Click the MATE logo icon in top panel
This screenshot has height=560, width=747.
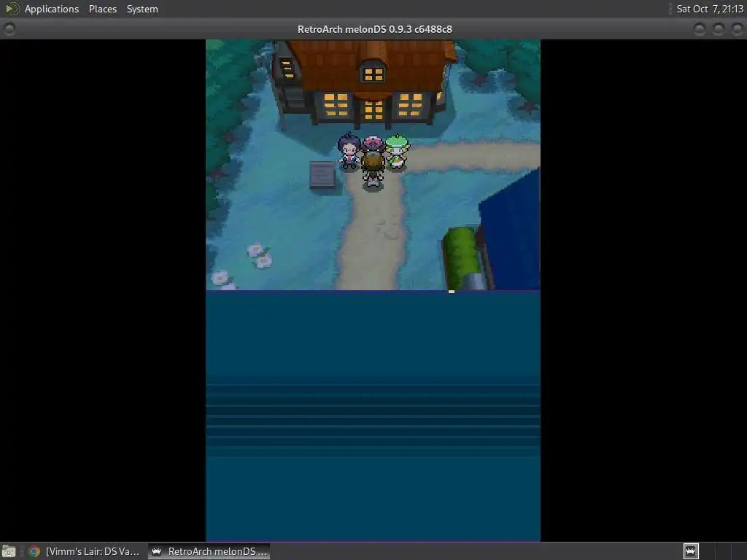(12, 9)
